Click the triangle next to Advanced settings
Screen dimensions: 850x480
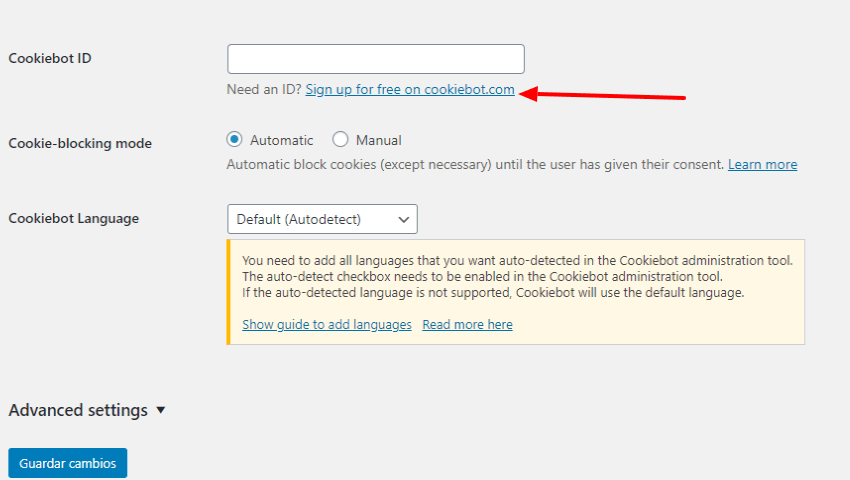160,410
